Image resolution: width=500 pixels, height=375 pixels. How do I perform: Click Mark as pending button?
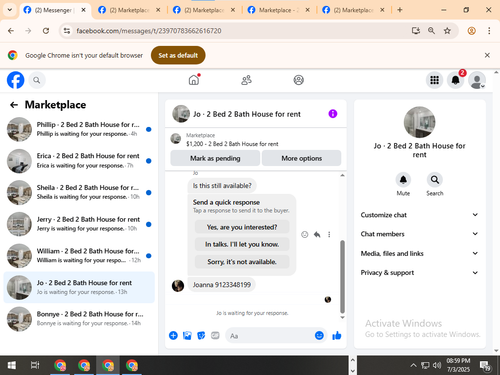tap(215, 158)
